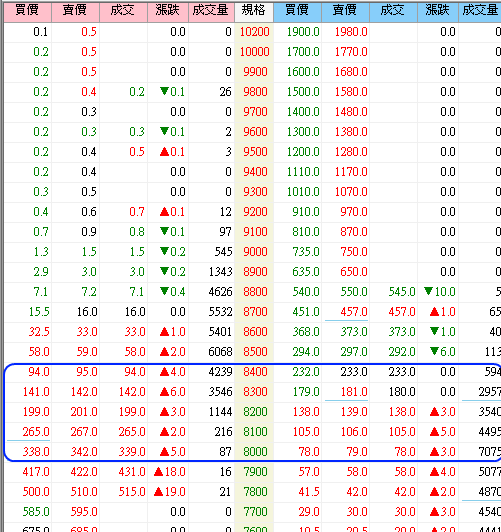Click the up-arrow 18.0 change at 7900
Viewport: 501px width, 532px height.
click(169, 472)
